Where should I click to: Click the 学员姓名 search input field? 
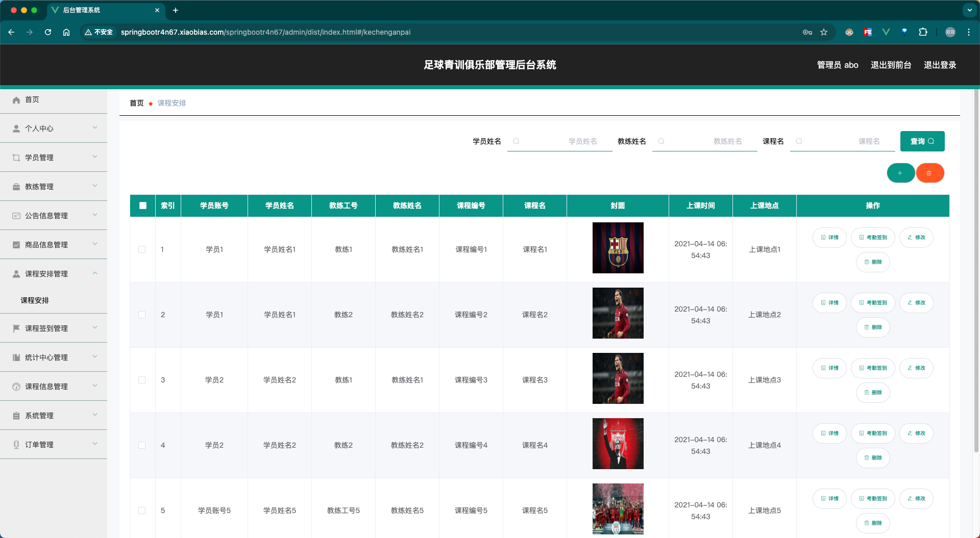pyautogui.click(x=560, y=141)
